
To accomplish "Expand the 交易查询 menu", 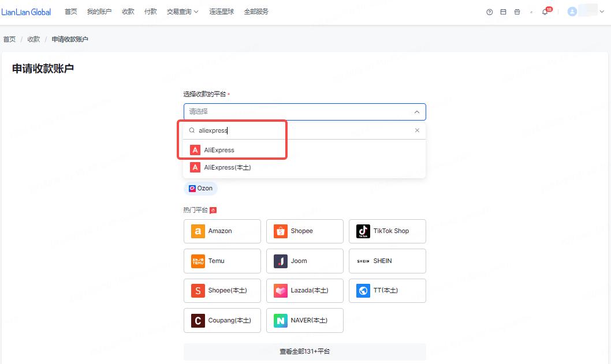I will tap(182, 12).
